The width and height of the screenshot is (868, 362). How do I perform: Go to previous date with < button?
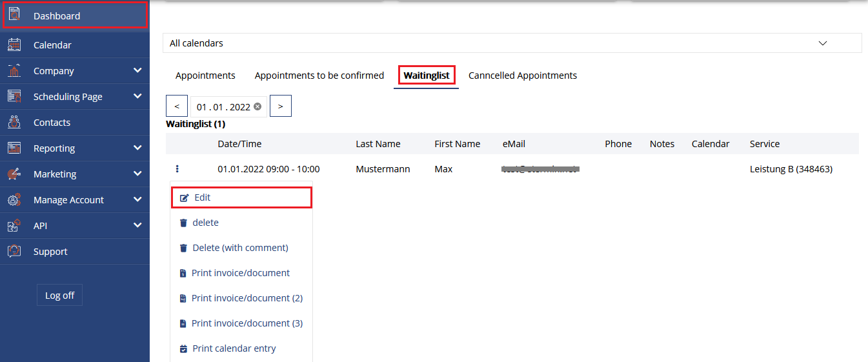(x=177, y=106)
